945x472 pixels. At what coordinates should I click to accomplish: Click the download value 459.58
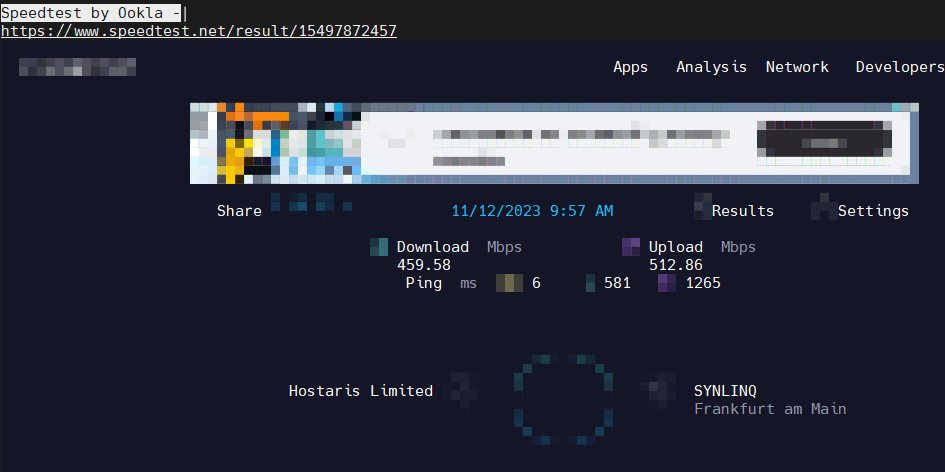pos(424,265)
